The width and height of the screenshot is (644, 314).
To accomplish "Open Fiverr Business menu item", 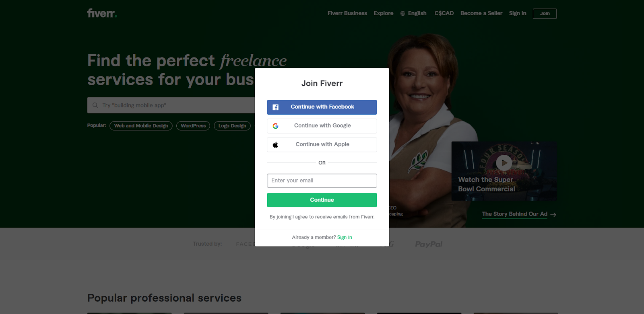I will click(x=347, y=13).
